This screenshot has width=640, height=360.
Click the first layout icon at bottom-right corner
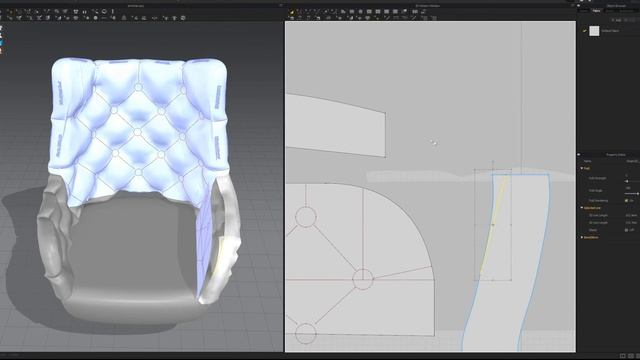[623, 356]
